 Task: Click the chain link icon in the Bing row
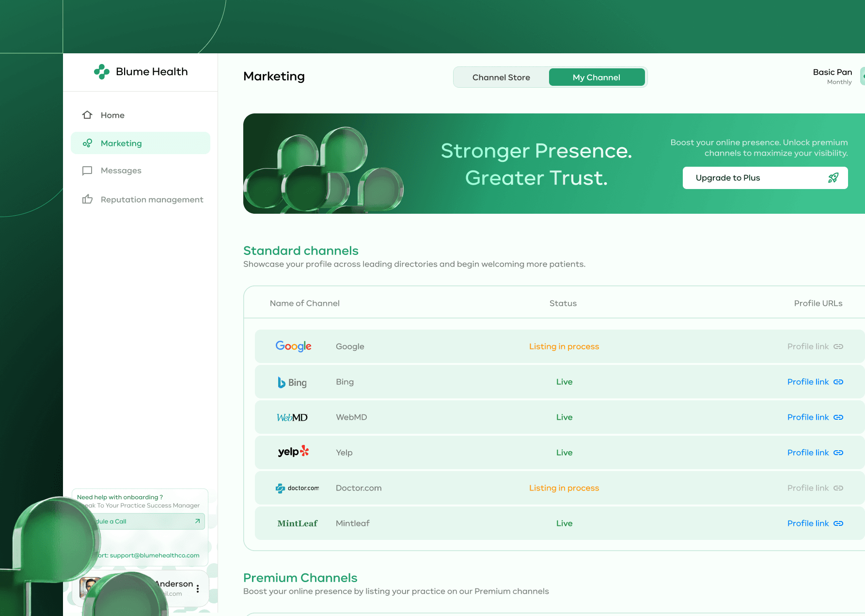838,382
